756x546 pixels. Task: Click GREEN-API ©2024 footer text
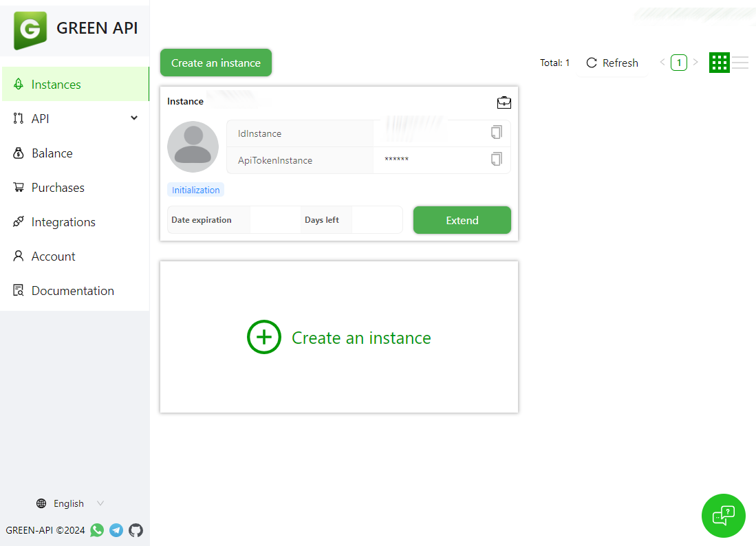pyautogui.click(x=45, y=530)
